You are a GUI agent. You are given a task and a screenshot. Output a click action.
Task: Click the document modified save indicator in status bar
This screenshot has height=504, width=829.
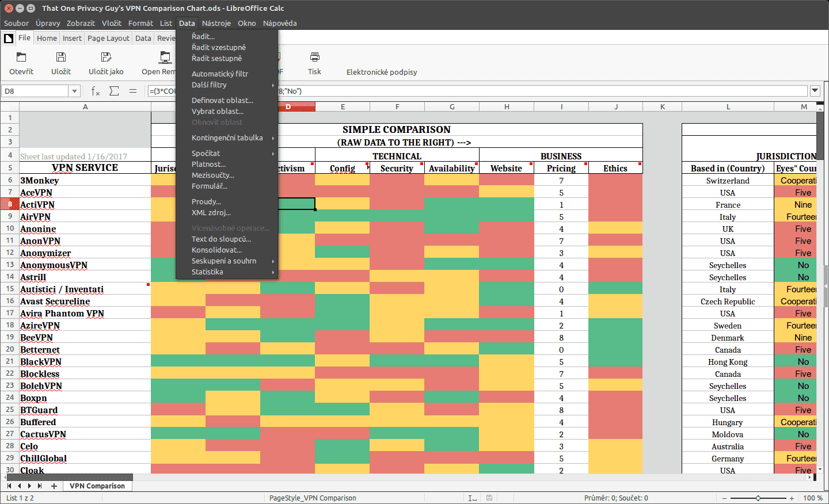[489, 498]
